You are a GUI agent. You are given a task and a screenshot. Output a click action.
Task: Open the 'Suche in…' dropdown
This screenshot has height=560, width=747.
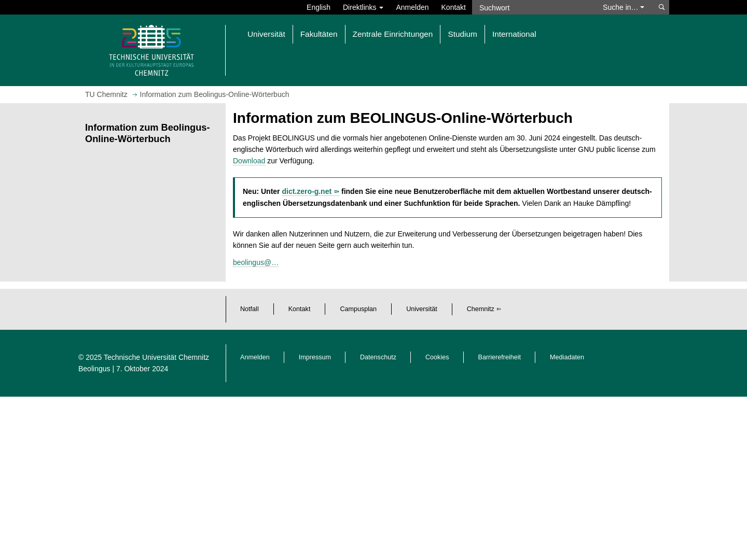click(x=623, y=7)
